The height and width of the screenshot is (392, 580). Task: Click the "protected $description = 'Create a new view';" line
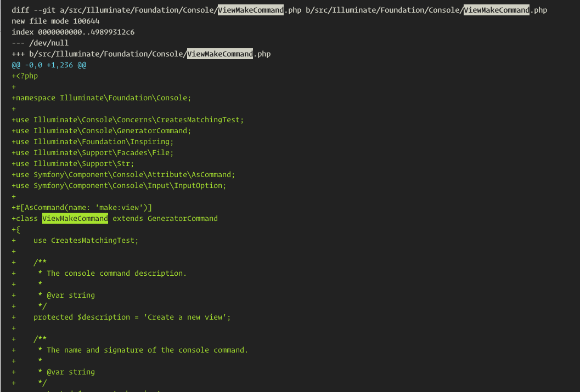[x=132, y=317]
